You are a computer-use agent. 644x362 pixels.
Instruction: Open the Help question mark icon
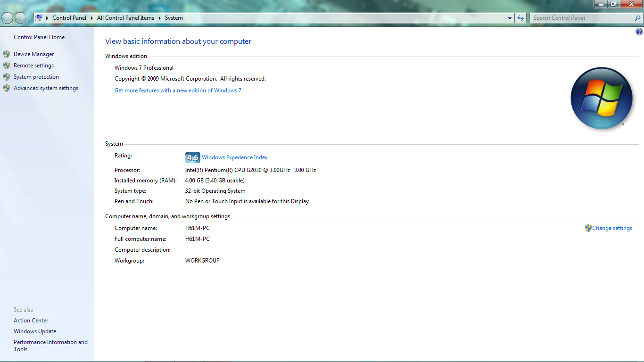pos(639,32)
